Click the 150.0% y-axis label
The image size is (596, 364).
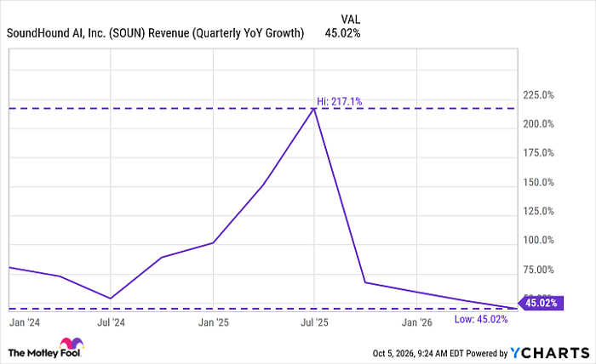pos(538,182)
